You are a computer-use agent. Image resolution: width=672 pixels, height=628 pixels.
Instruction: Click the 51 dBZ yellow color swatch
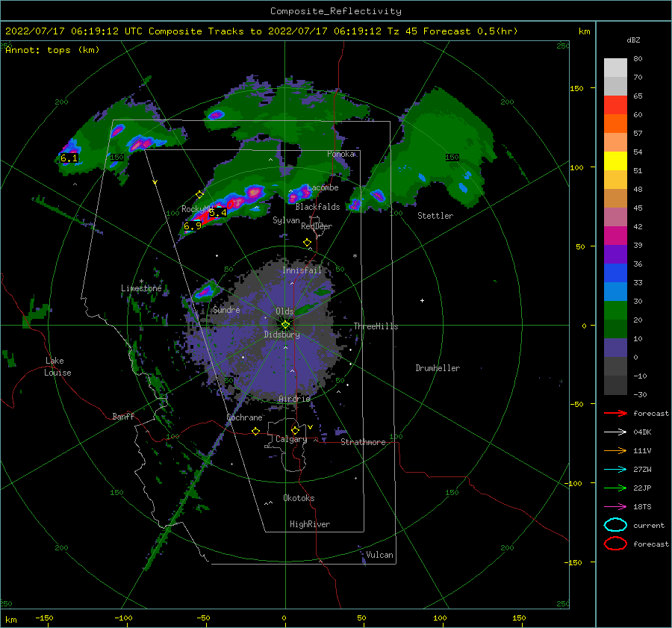pos(615,161)
